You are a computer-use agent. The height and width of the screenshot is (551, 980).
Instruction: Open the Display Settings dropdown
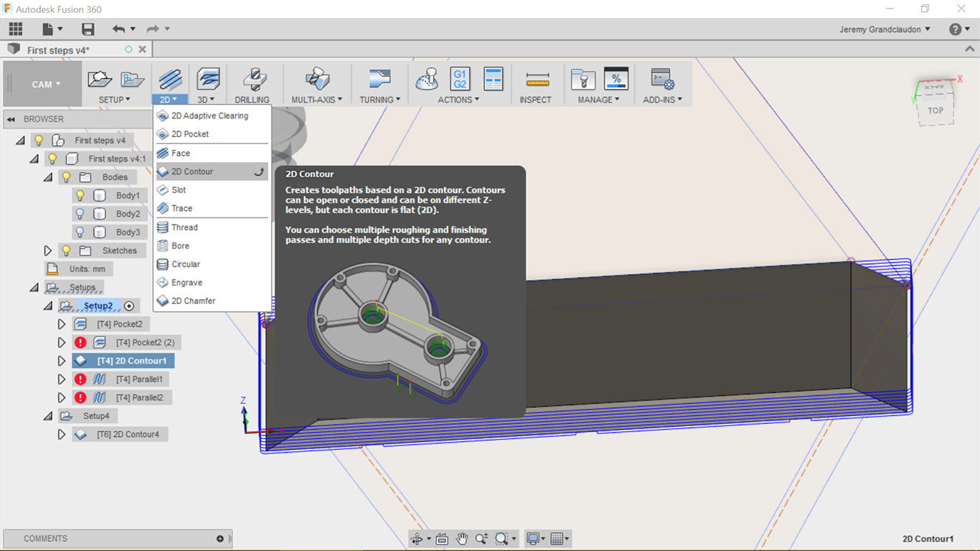click(537, 539)
